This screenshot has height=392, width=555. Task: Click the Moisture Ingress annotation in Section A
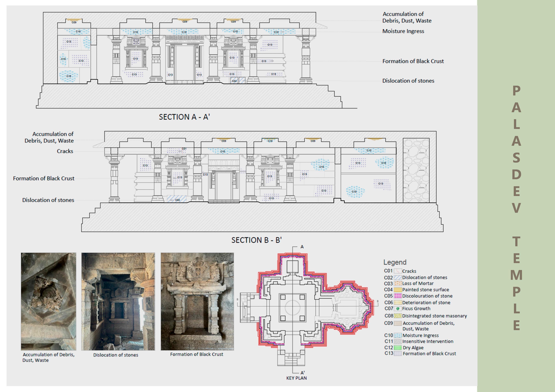(x=403, y=31)
